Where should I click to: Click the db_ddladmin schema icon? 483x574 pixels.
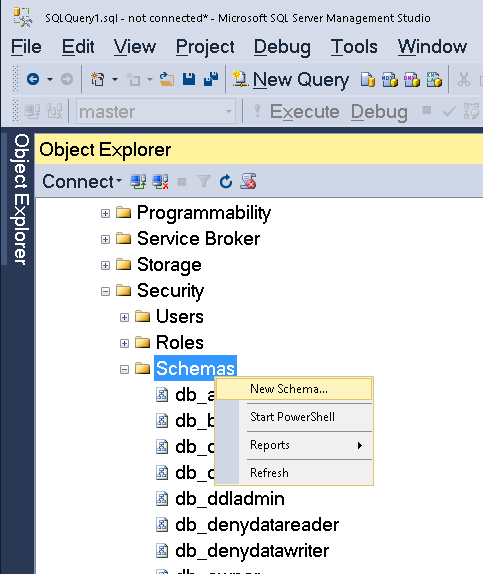tap(162, 499)
